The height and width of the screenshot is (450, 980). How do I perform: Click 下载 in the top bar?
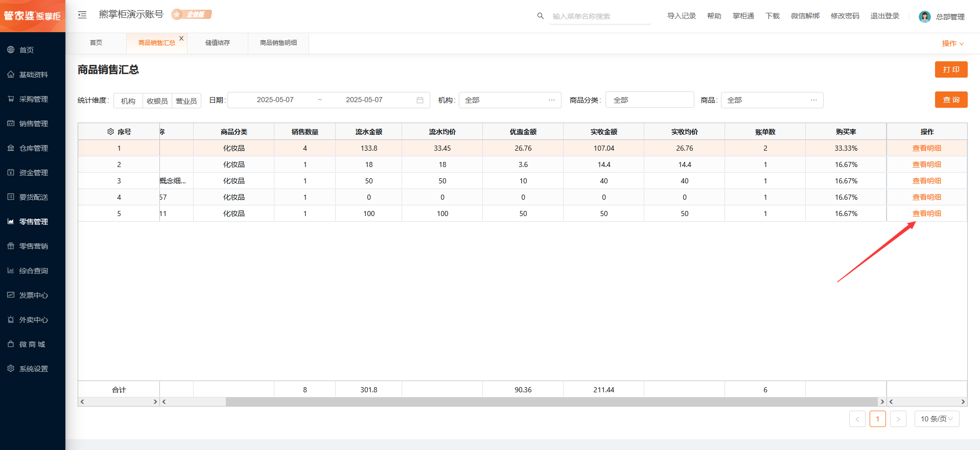pyautogui.click(x=773, y=16)
